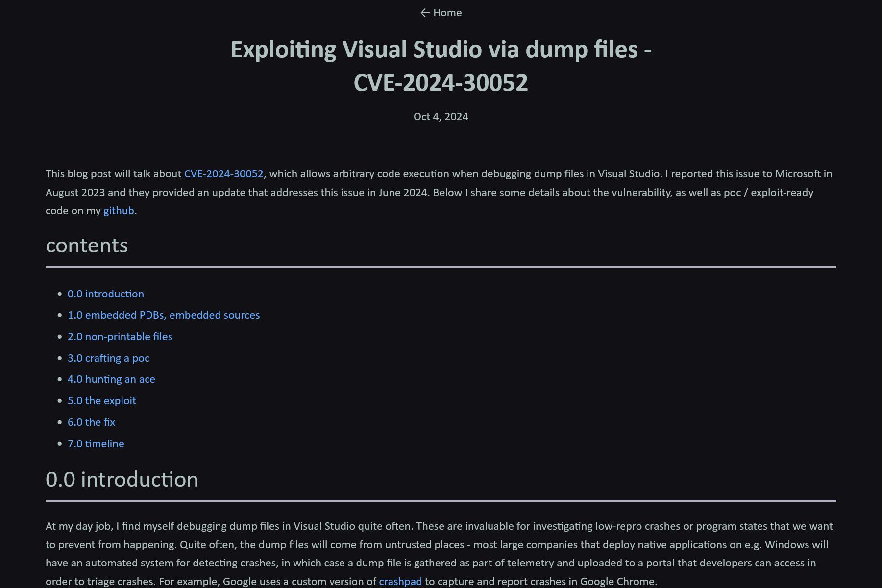Open the CVE-2024-30052 link in the intro
The height and width of the screenshot is (588, 882).
[223, 174]
